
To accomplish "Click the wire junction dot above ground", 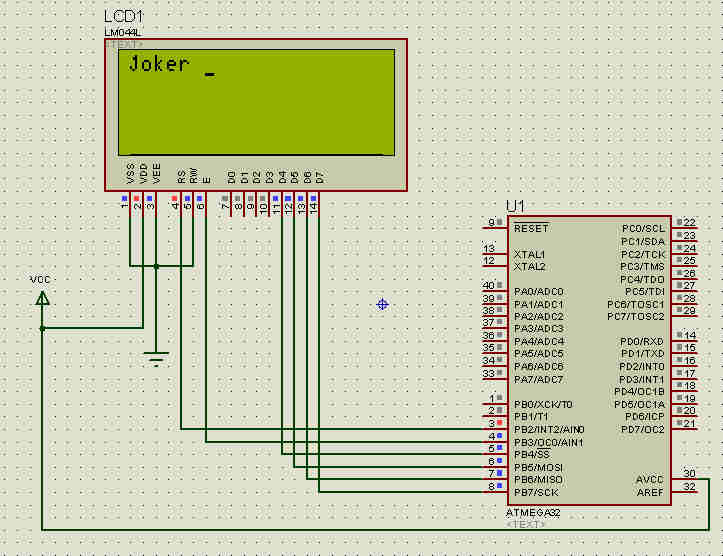I will [x=156, y=266].
